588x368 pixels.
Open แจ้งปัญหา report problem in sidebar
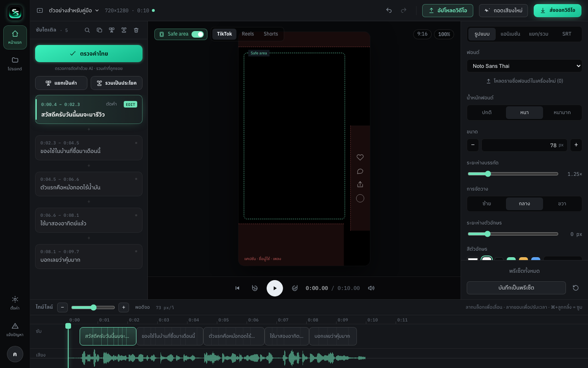click(x=15, y=329)
